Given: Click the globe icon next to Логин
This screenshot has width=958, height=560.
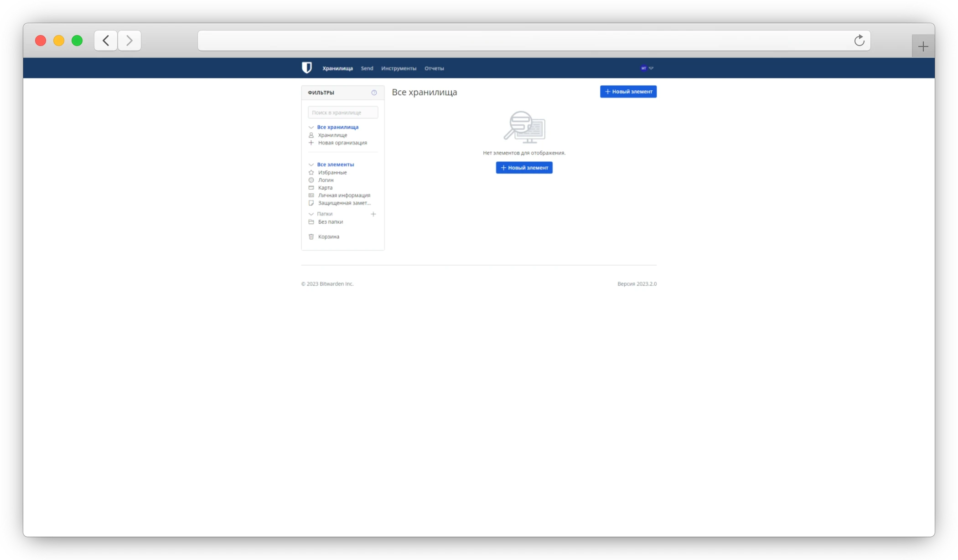Looking at the screenshot, I should (x=311, y=180).
